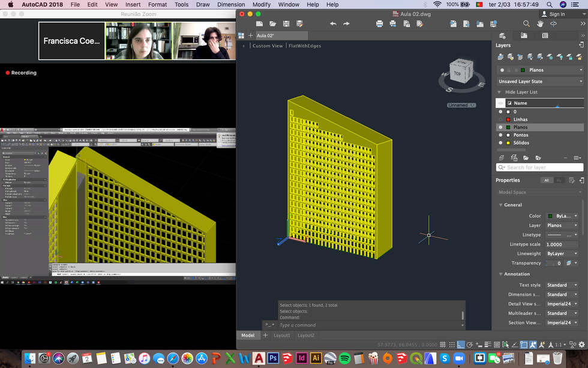The image size is (588, 368).
Task: Open the Modify menu
Action: click(x=262, y=4)
